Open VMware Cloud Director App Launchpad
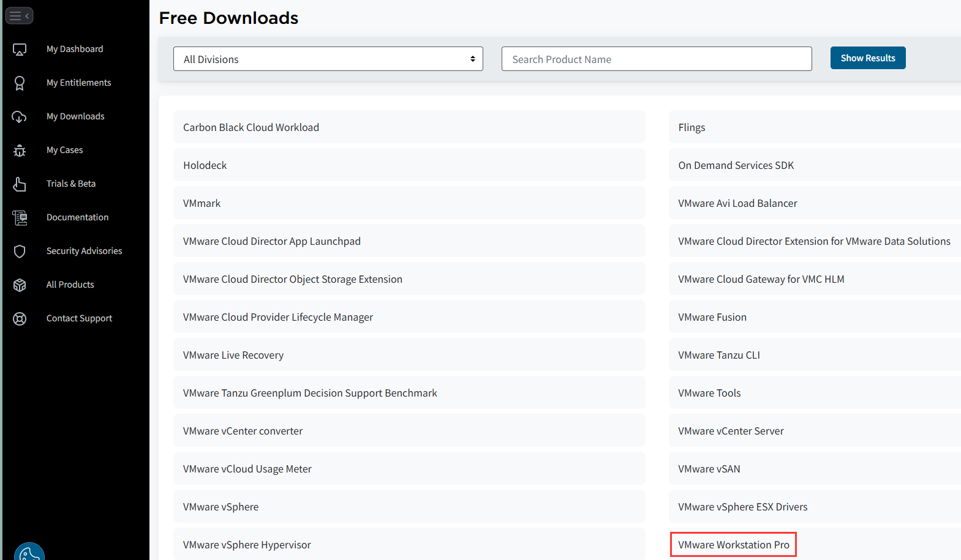Viewport: 961px width, 560px height. click(x=409, y=241)
